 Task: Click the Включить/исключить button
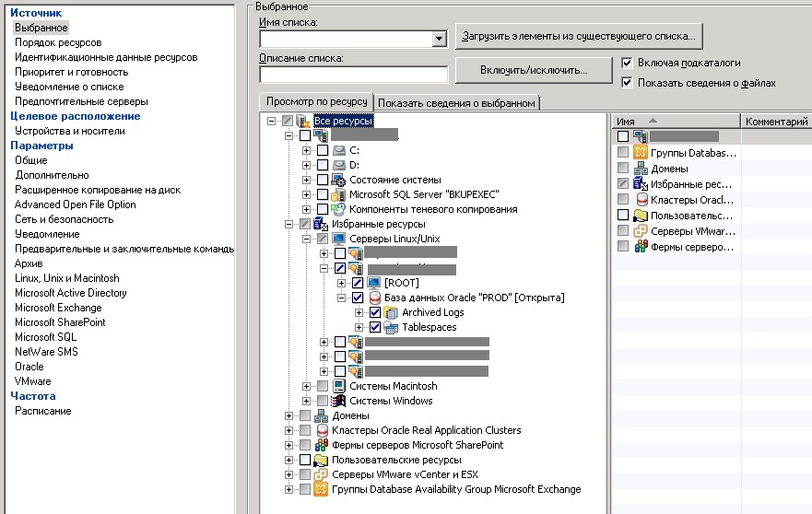[x=534, y=70]
